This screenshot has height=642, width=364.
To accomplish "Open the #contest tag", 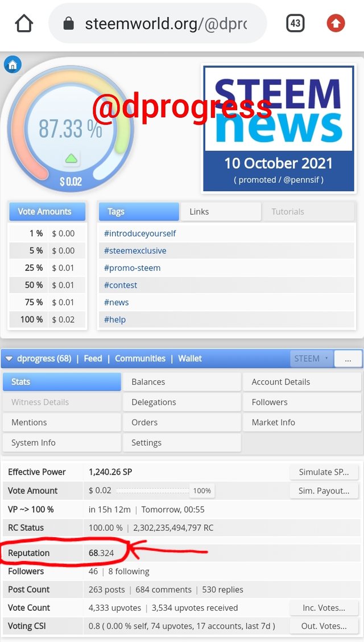I will (x=121, y=285).
